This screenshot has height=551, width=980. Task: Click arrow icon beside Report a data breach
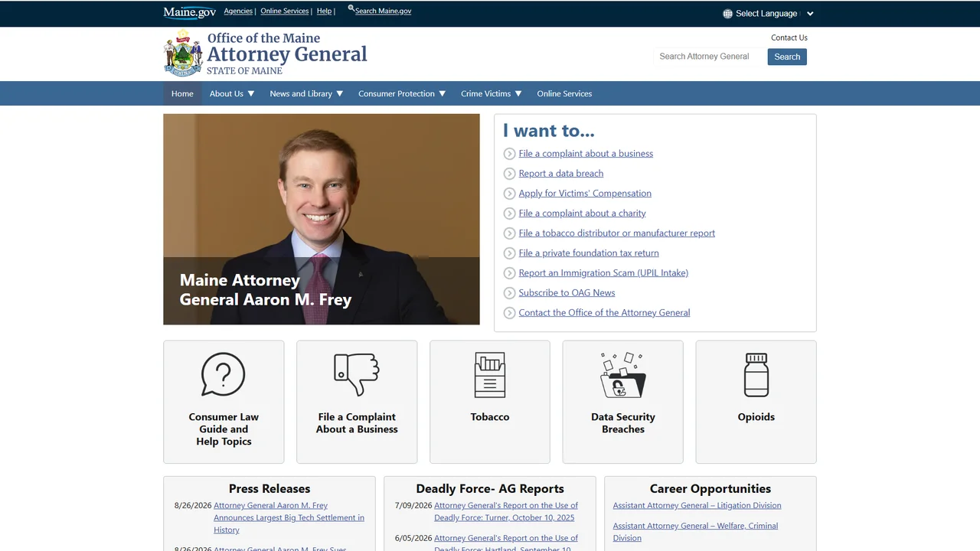click(509, 174)
